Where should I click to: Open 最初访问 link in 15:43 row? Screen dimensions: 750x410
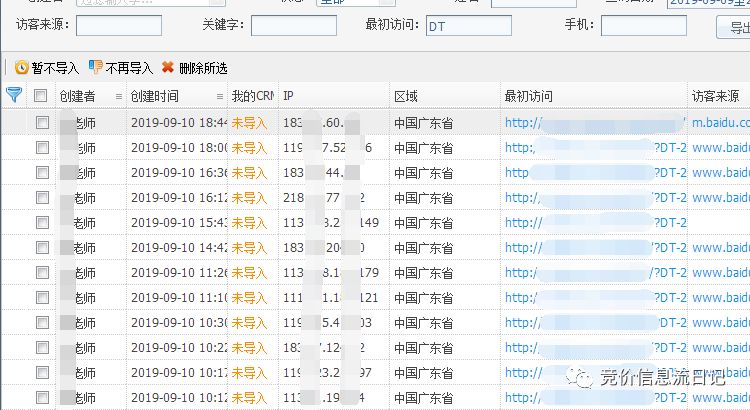coord(596,222)
